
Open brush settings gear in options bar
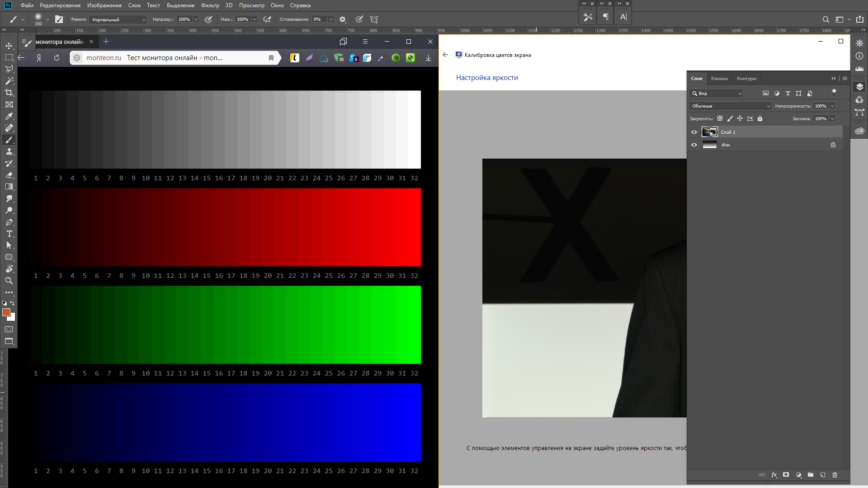click(343, 19)
